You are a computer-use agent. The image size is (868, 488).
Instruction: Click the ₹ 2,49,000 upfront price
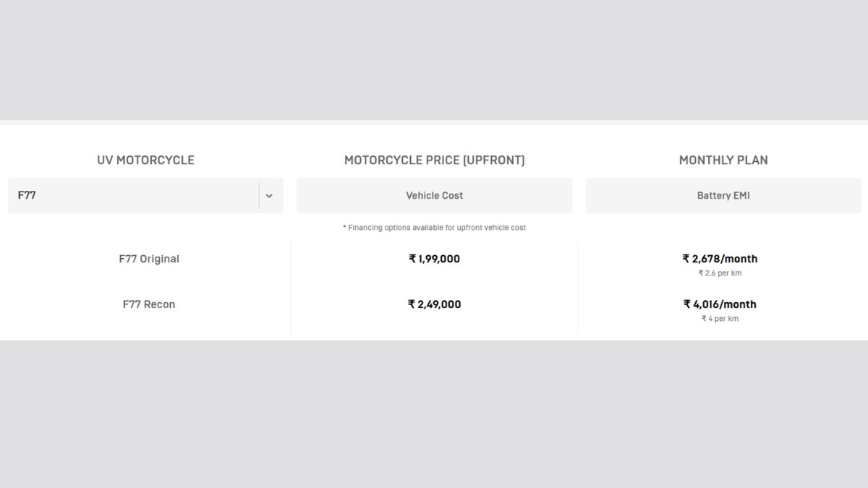(x=434, y=304)
